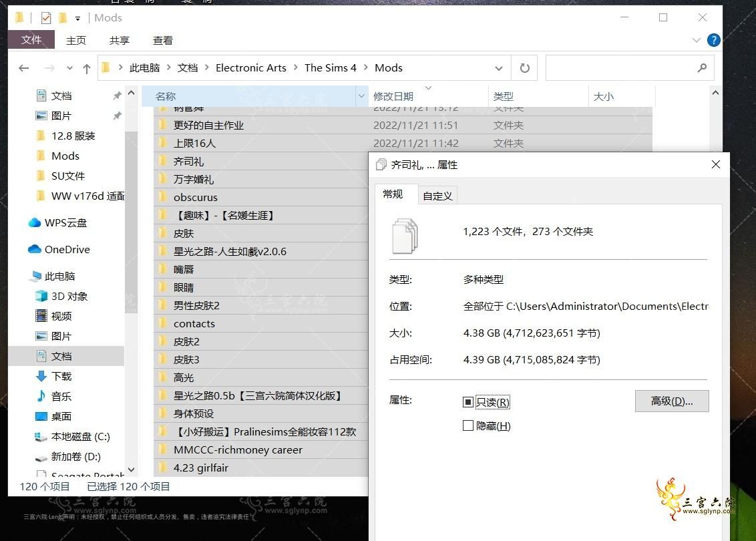Expand chevron after 此电脑 in breadcrumb
Viewport: 756px width, 541px height.
click(x=169, y=67)
